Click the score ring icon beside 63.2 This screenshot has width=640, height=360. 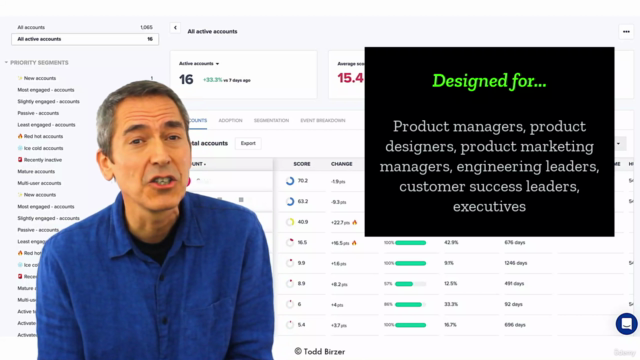coord(290,201)
